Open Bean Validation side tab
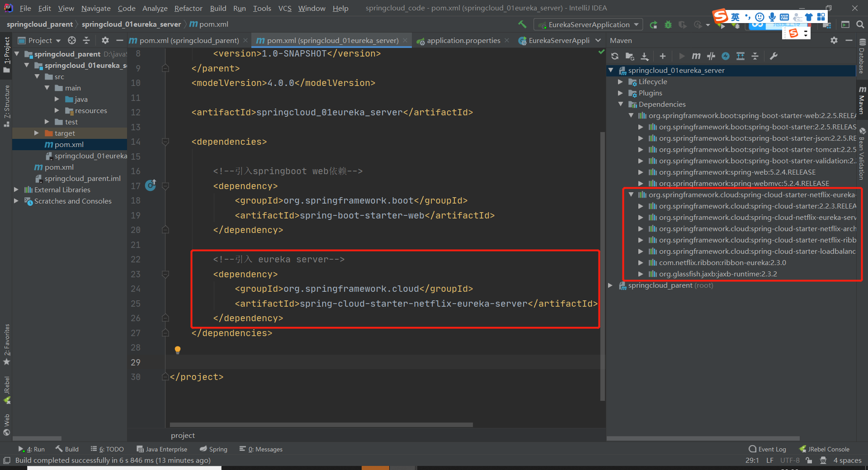Image resolution: width=868 pixels, height=470 pixels. coord(862,154)
